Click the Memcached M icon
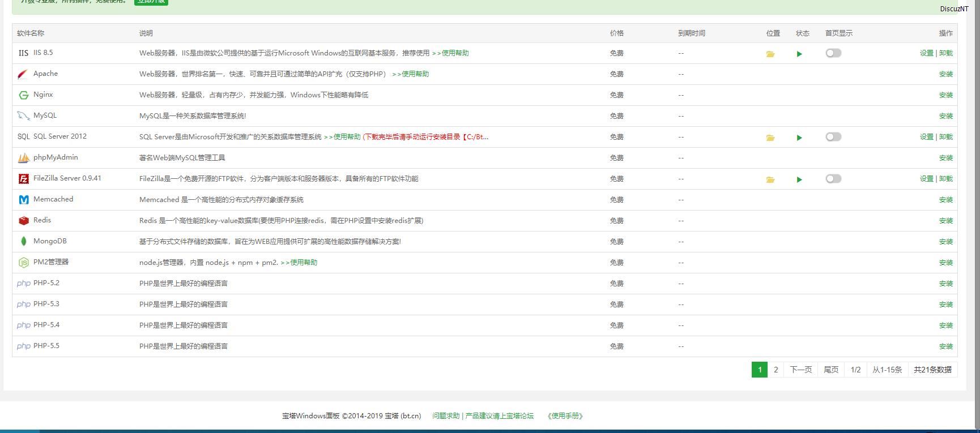 (23, 200)
